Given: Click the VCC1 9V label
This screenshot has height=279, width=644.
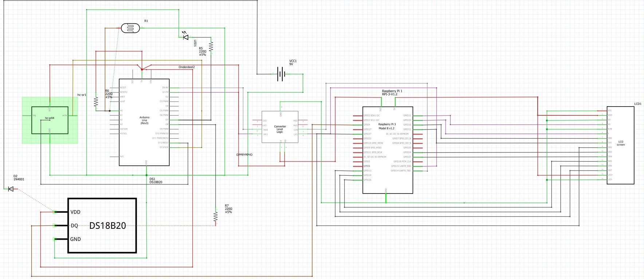Looking at the screenshot, I should [x=293, y=62].
